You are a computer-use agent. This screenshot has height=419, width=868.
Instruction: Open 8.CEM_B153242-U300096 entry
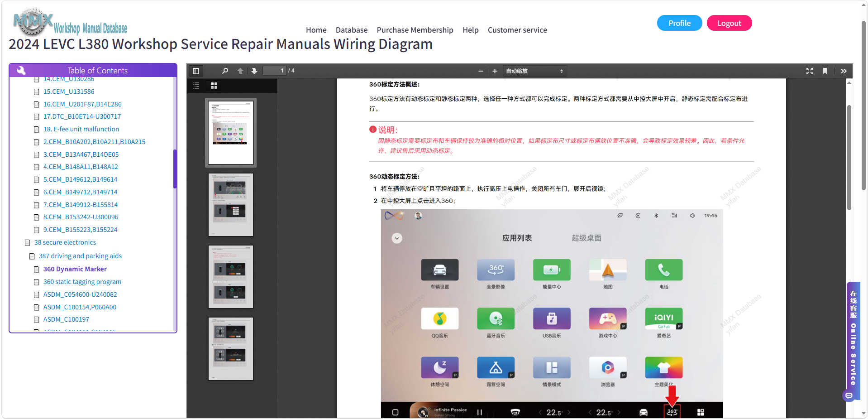[x=81, y=217]
